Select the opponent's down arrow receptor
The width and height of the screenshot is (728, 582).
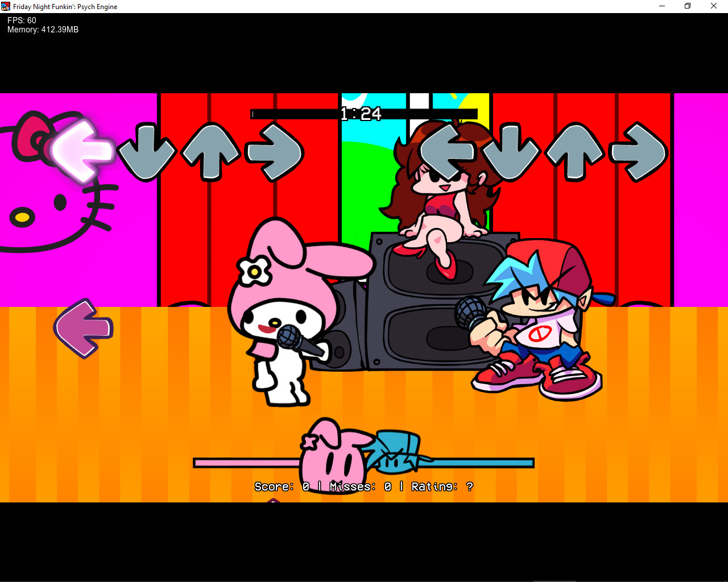(x=146, y=152)
